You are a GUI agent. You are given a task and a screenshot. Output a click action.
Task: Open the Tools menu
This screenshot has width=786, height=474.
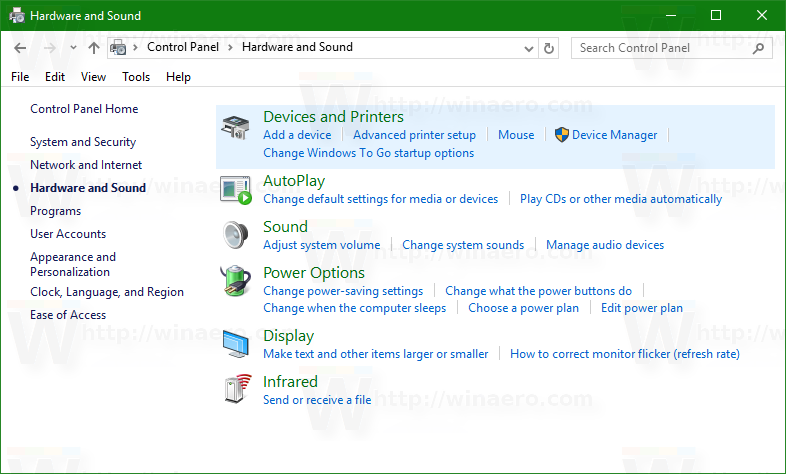click(x=136, y=77)
